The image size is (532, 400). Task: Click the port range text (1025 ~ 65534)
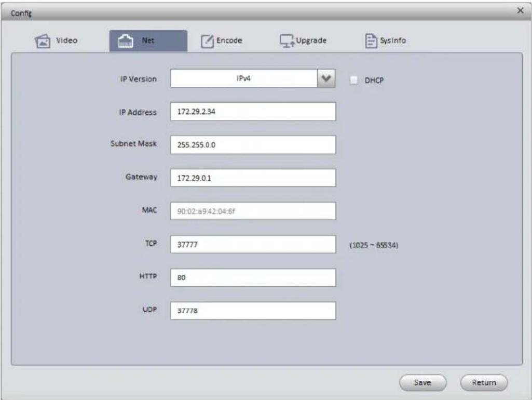coord(374,245)
